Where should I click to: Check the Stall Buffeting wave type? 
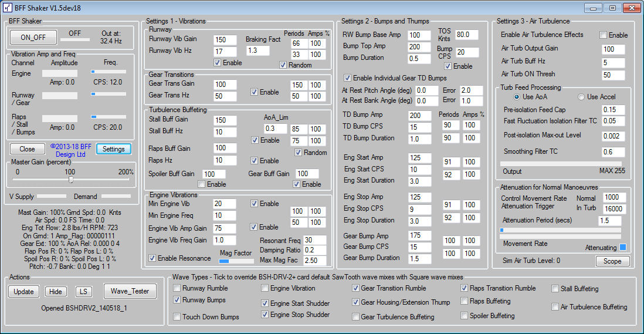point(555,289)
